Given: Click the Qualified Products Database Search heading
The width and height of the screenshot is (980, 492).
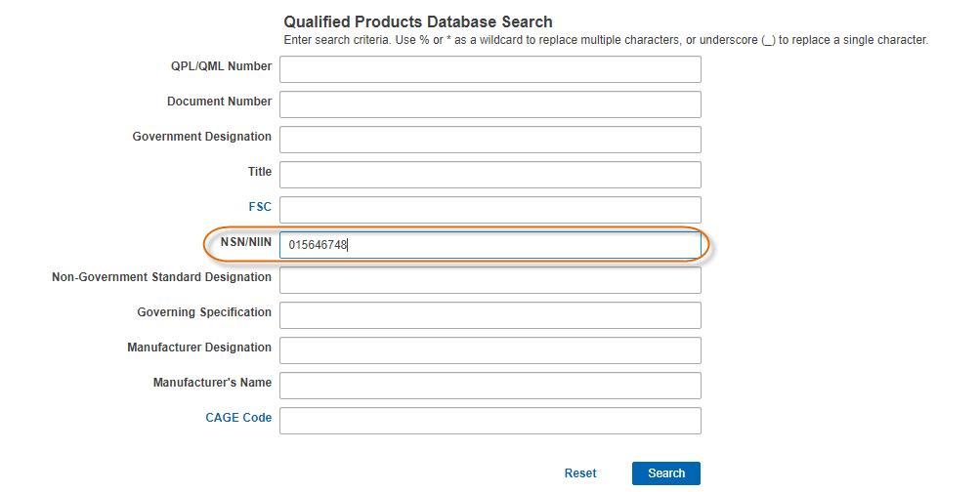Looking at the screenshot, I should [418, 21].
